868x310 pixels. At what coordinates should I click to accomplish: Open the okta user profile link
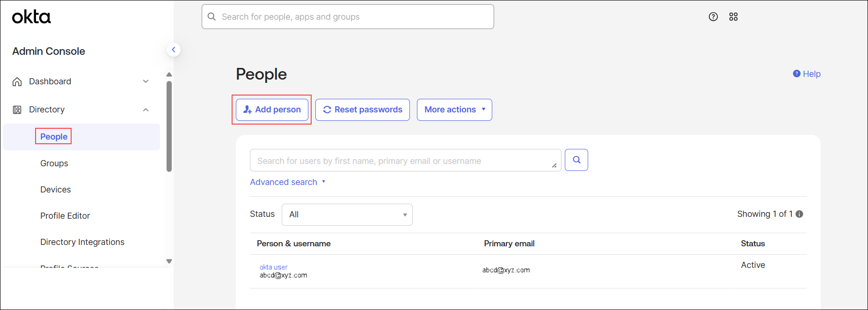[273, 267]
